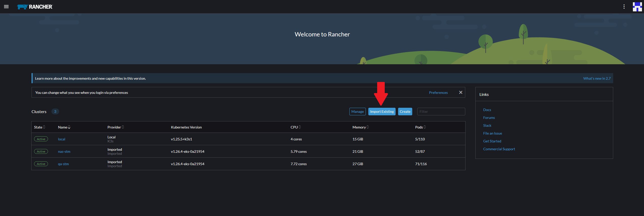Click the Active badge for local cluster

(x=41, y=139)
